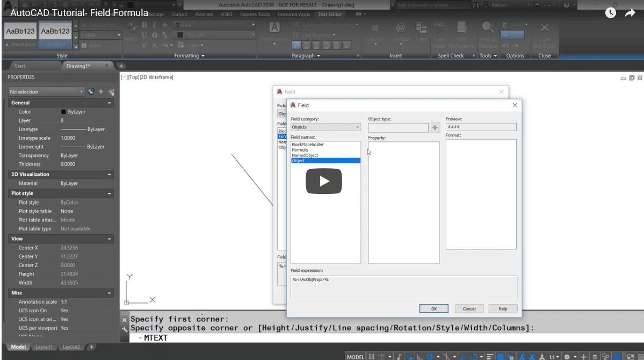Toggle Italic in the Formatting panel
Viewport: 644px width, 360px height.
(155, 25)
